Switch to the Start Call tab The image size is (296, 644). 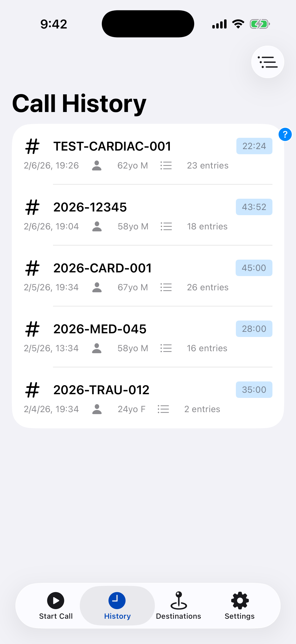tap(56, 605)
